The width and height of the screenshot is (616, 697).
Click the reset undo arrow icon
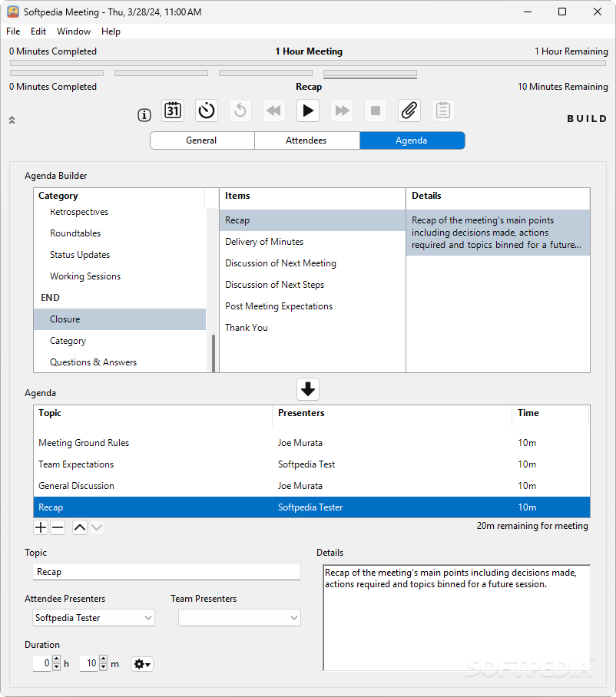coord(240,111)
